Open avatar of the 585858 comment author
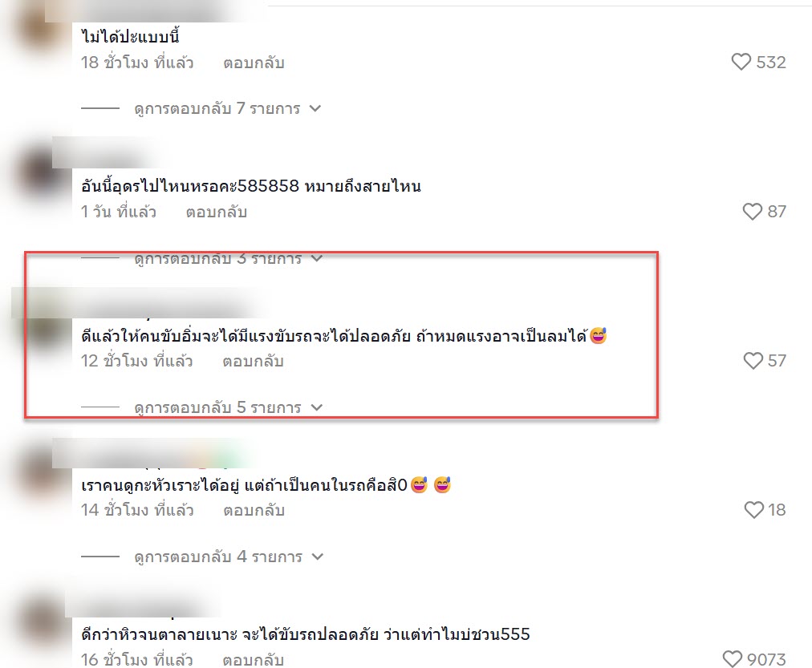 click(40, 173)
